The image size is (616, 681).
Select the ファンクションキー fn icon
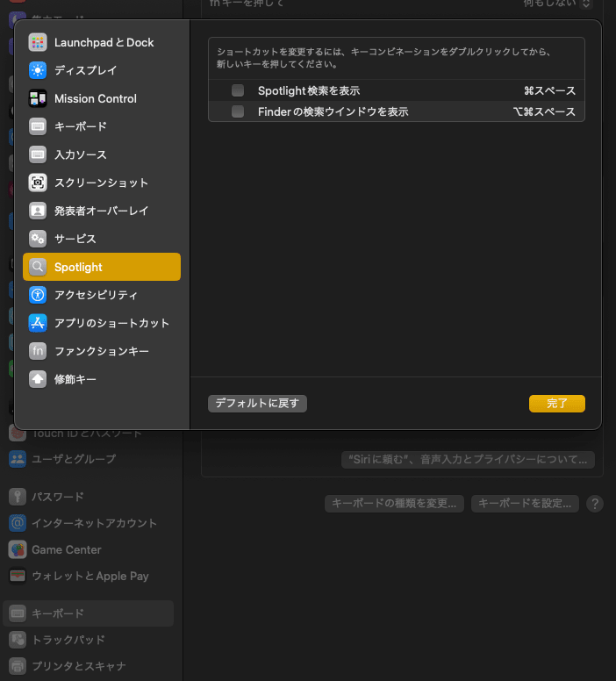point(38,351)
